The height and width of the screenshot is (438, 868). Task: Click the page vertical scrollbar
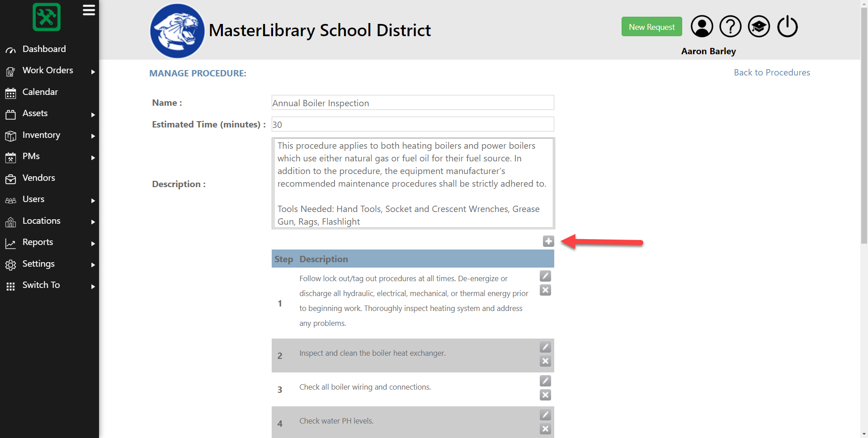(x=864, y=127)
